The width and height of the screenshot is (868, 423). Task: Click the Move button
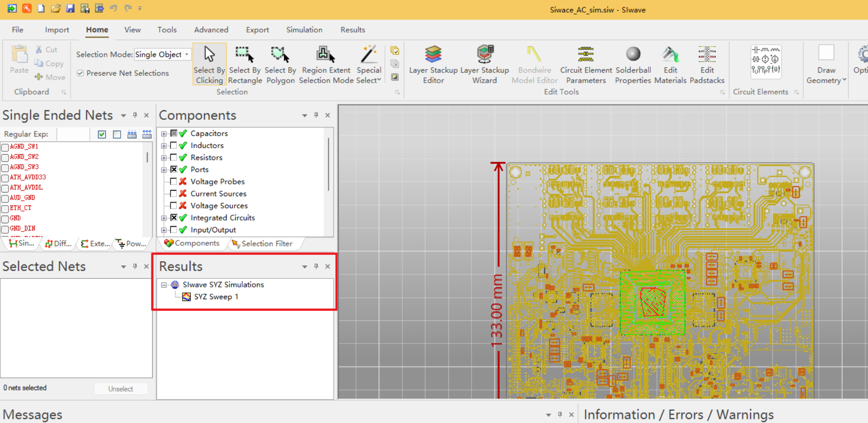(50, 77)
